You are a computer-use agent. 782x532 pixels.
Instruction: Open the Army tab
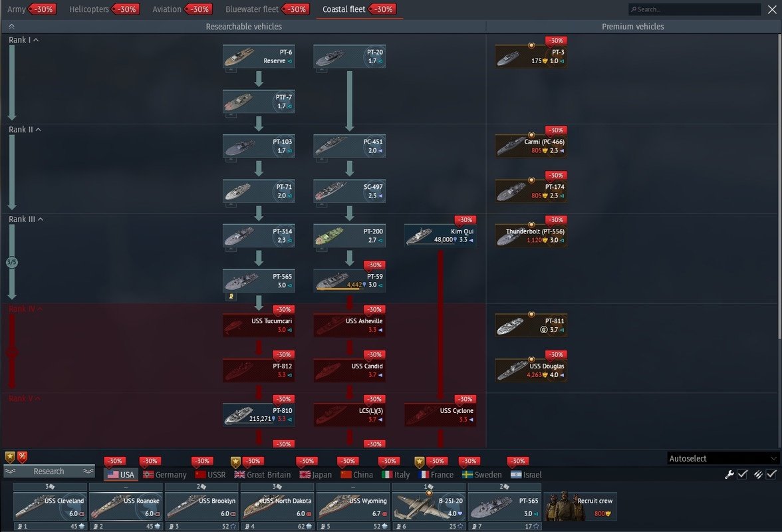pyautogui.click(x=31, y=9)
